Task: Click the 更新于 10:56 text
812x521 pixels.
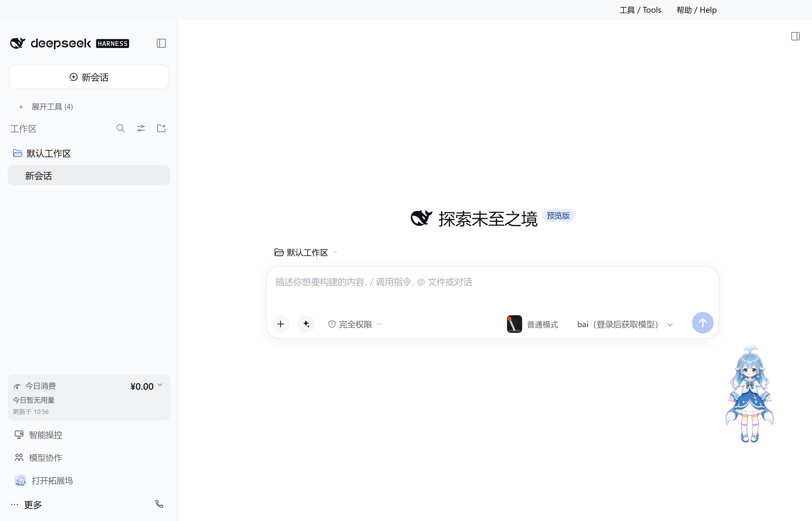Action: [31, 412]
